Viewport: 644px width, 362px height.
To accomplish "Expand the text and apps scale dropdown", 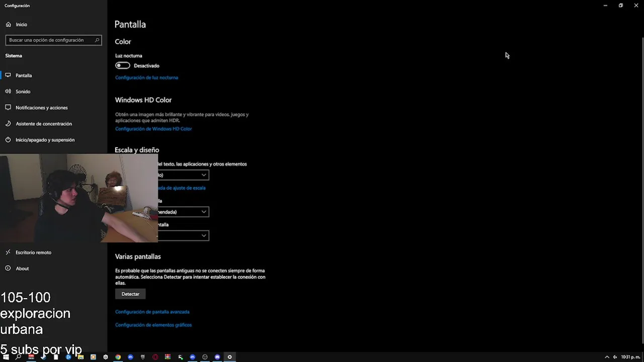I will (x=183, y=175).
